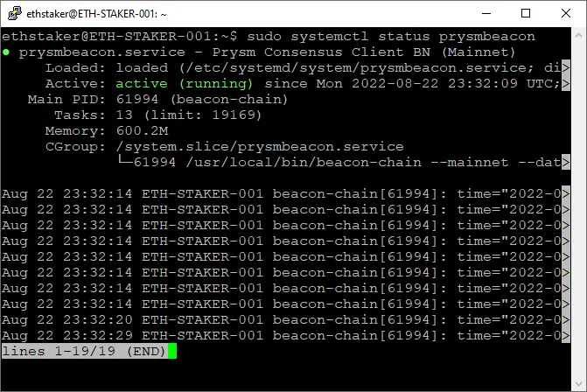Click the vertical scrollbar track
The height and width of the screenshot is (392, 587).
[x=579, y=210]
